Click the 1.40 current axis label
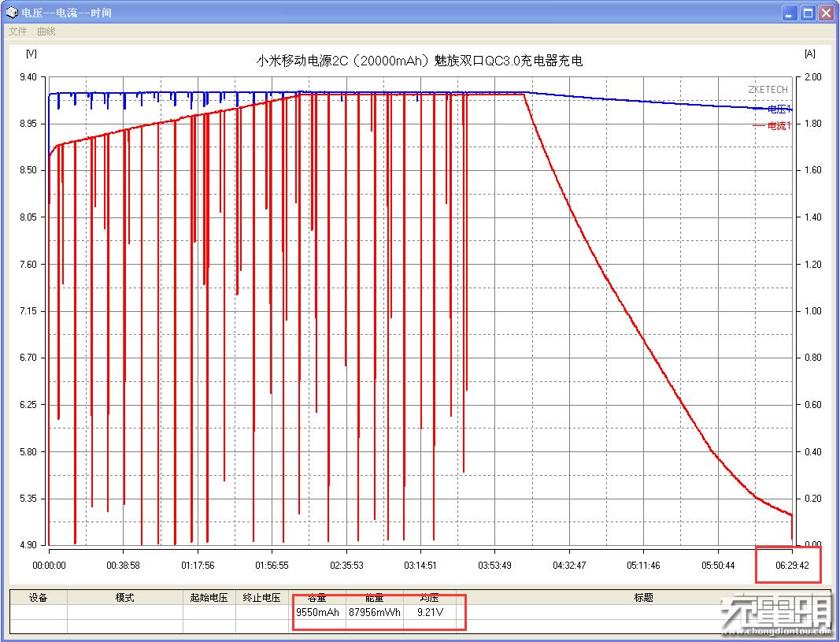The height and width of the screenshot is (642, 840). (812, 217)
